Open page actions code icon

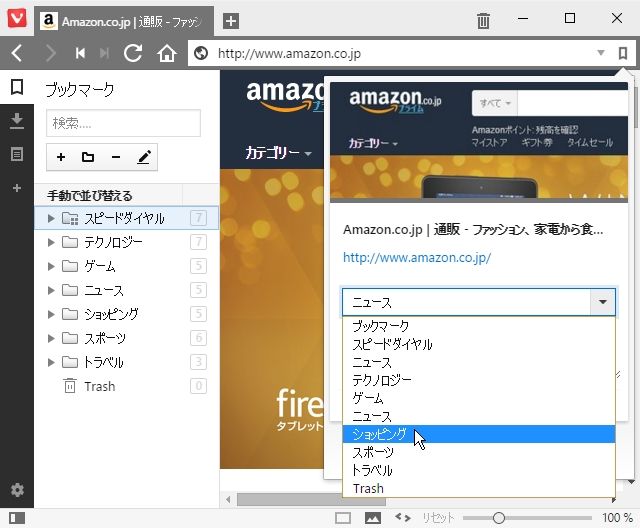(403, 517)
